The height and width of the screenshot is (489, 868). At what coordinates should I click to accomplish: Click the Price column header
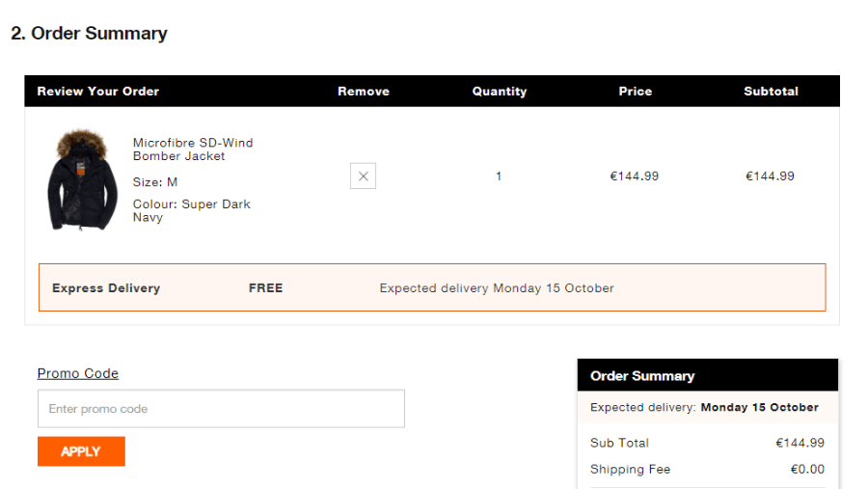click(636, 92)
